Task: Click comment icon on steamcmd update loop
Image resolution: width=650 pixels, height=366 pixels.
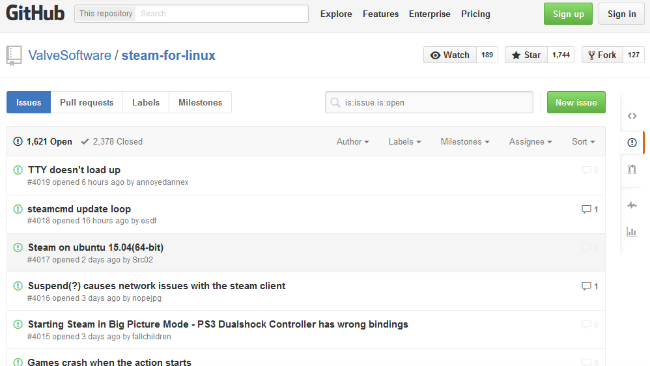Action: (586, 209)
